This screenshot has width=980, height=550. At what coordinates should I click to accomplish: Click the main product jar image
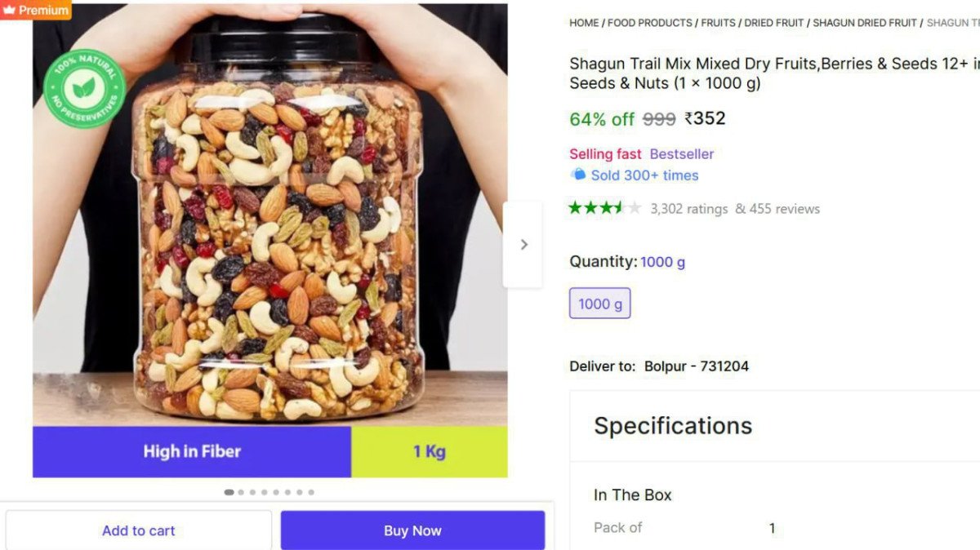pyautogui.click(x=270, y=241)
